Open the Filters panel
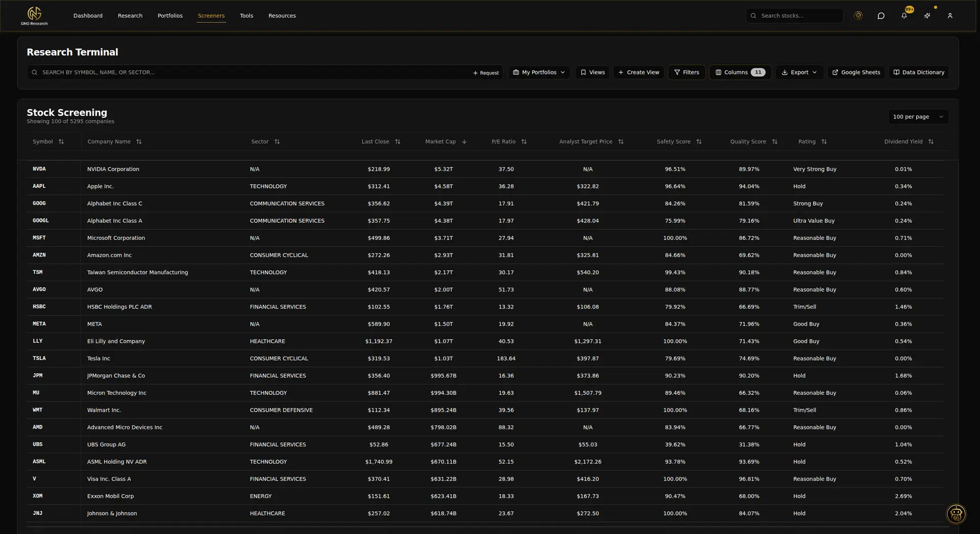The height and width of the screenshot is (534, 980). point(687,72)
